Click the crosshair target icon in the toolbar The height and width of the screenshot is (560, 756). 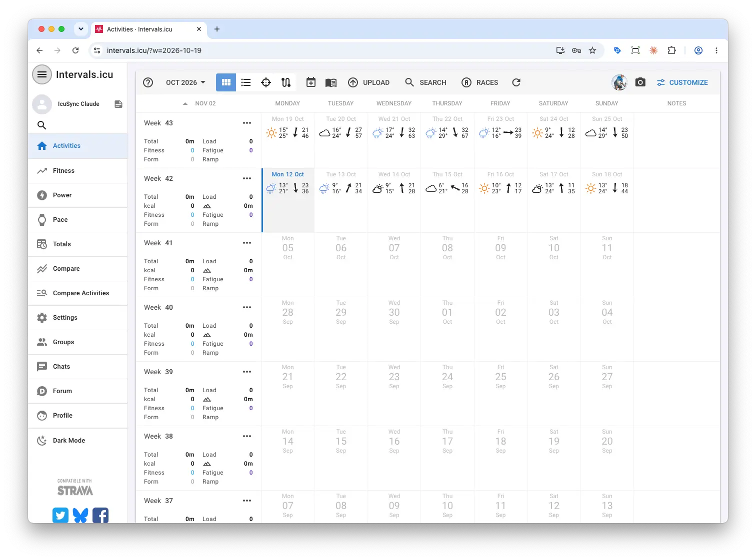[x=266, y=82]
